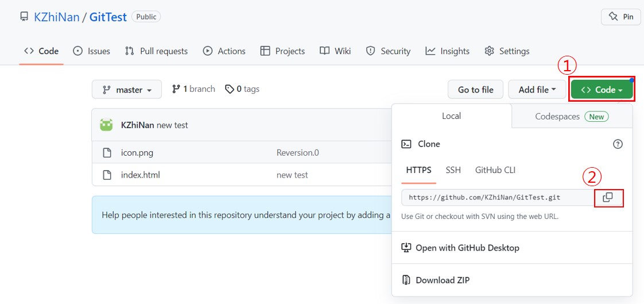Open the Insights tab
Screen dimensions: 644x304
coord(447,51)
